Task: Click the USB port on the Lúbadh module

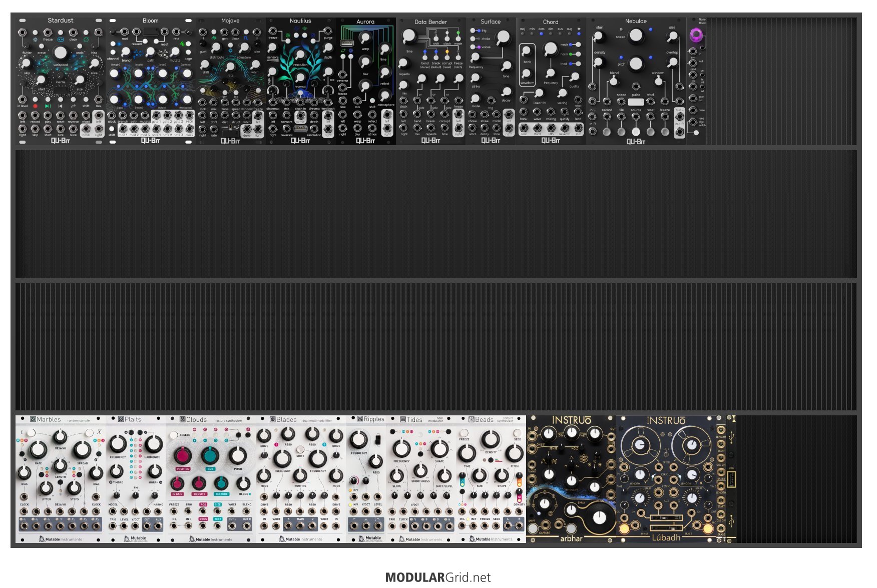Action: click(731, 480)
